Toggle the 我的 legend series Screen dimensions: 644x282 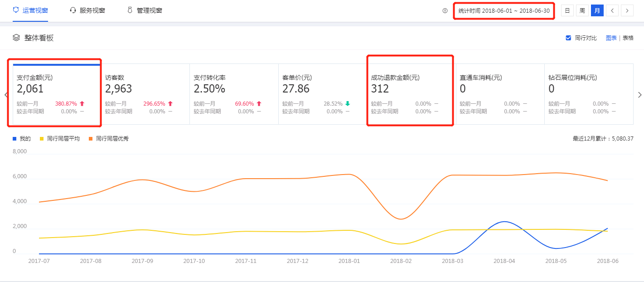pos(22,139)
